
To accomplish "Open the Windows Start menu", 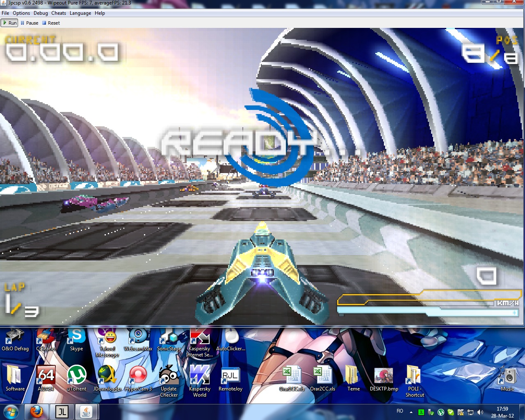I will pyautogui.click(x=11, y=412).
